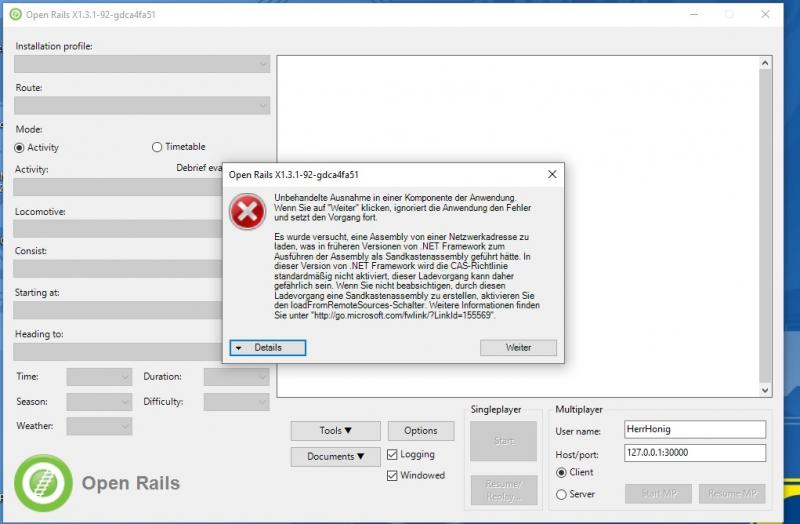Viewport: 800px width, 524px height.
Task: Click the User name field HerrHonig
Action: click(695, 429)
